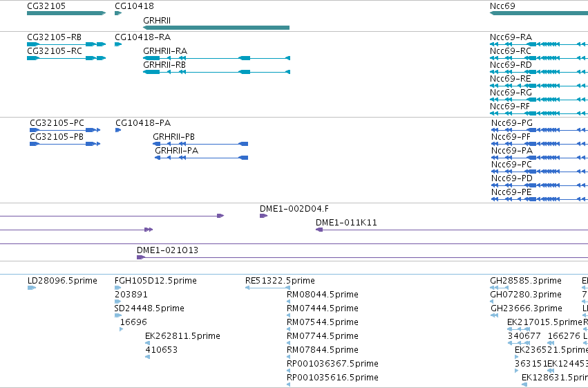Click the DME1-021O13 purple marker
This screenshot has width=588, height=388.
[x=141, y=257]
